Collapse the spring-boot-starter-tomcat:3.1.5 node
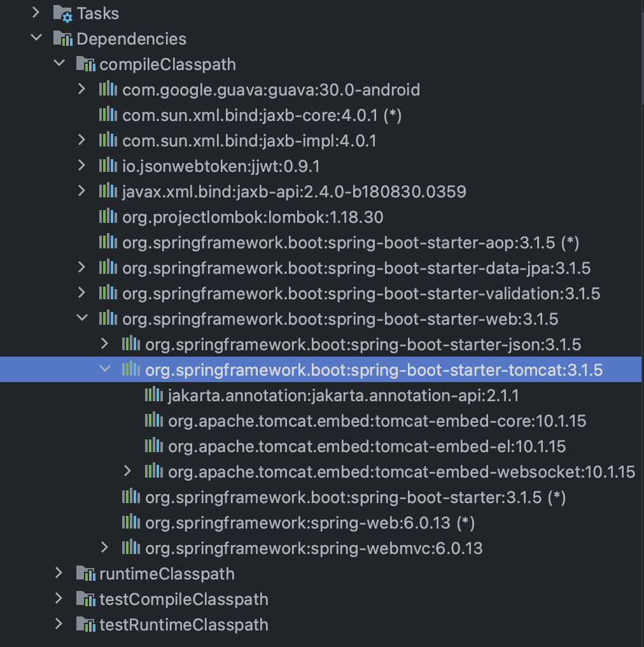This screenshot has width=644, height=647. point(105,369)
